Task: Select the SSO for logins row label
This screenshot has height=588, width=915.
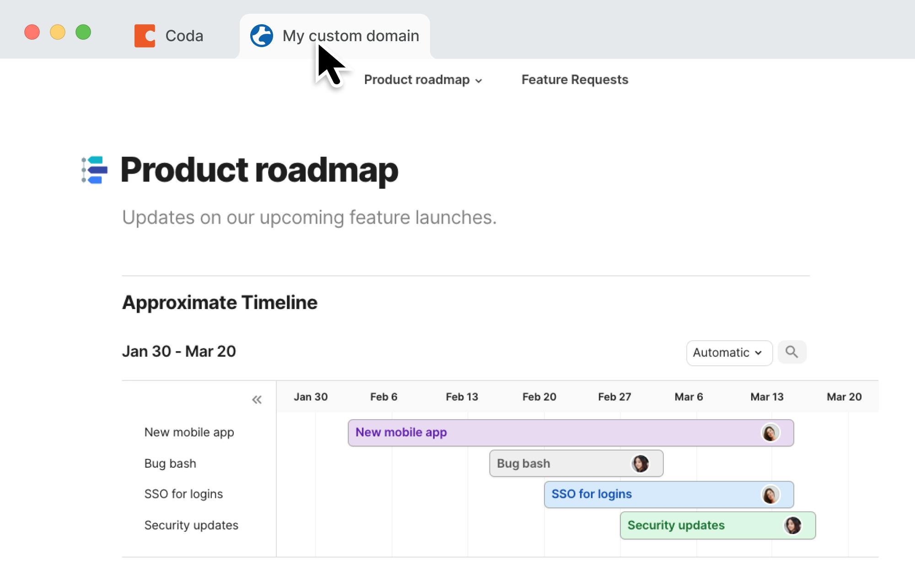Action: point(183,494)
